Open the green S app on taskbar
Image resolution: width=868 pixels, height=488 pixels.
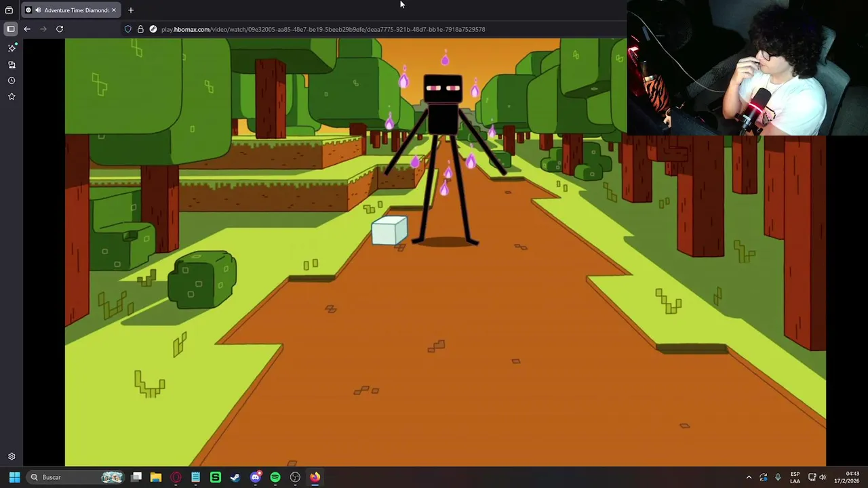[x=216, y=477]
